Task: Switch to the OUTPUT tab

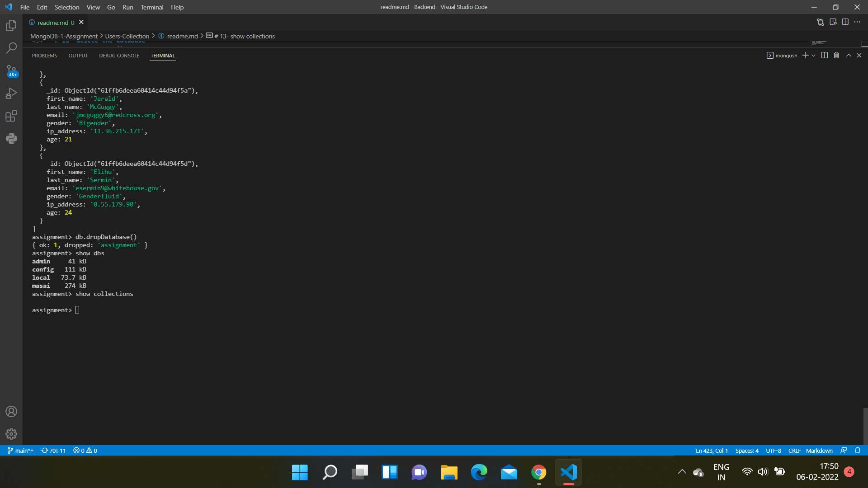Action: 78,56
